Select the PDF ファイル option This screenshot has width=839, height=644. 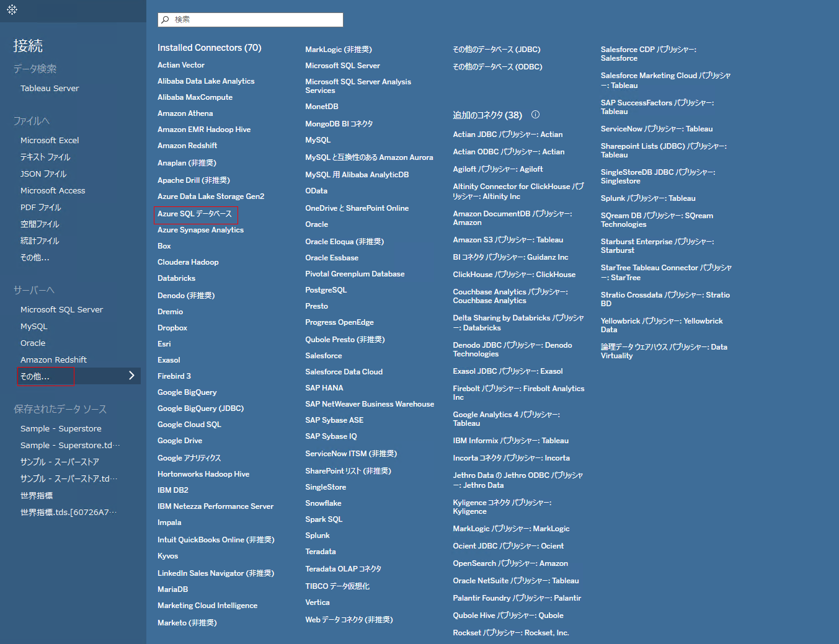pos(41,208)
